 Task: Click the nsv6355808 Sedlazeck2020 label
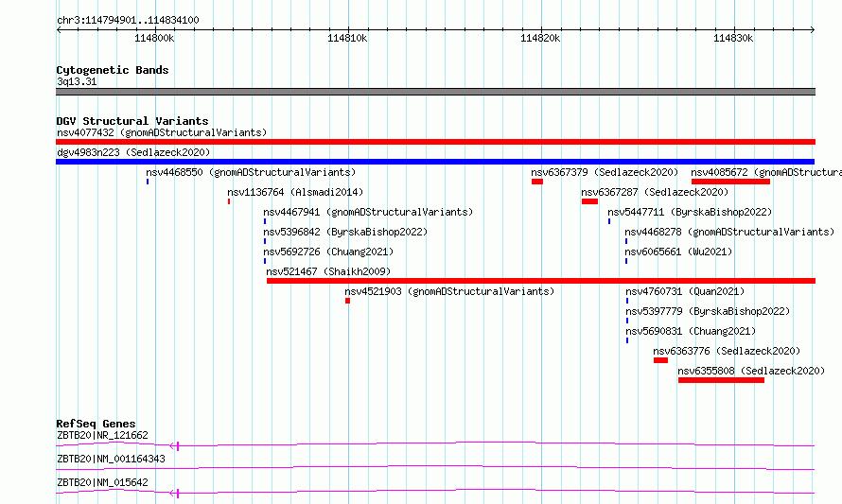pyautogui.click(x=751, y=371)
